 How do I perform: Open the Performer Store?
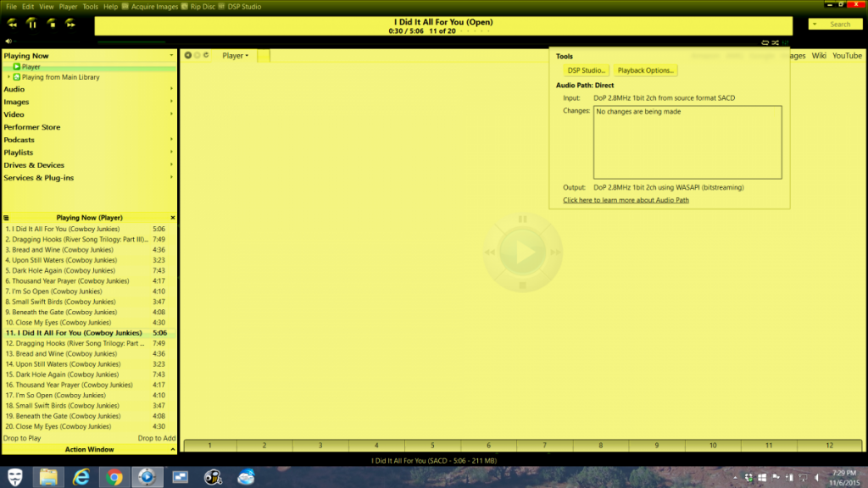click(x=32, y=127)
